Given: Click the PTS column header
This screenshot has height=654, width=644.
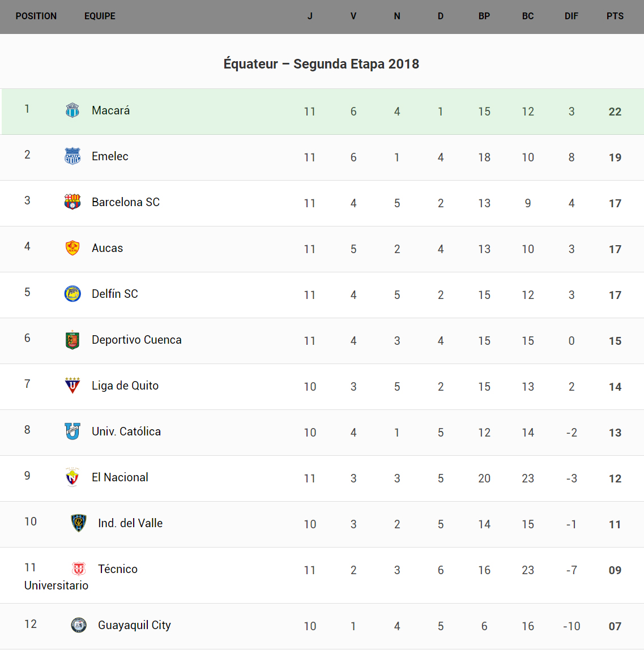Looking at the screenshot, I should point(615,16).
